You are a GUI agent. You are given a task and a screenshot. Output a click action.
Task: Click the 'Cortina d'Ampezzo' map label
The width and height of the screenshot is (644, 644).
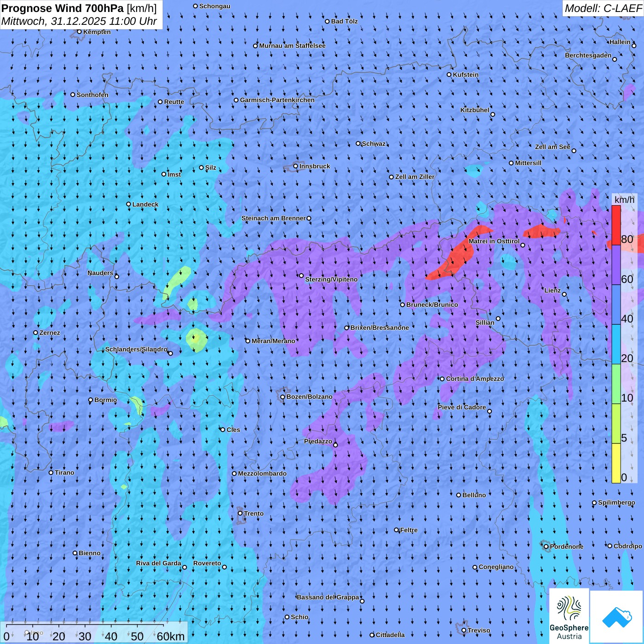(x=475, y=379)
